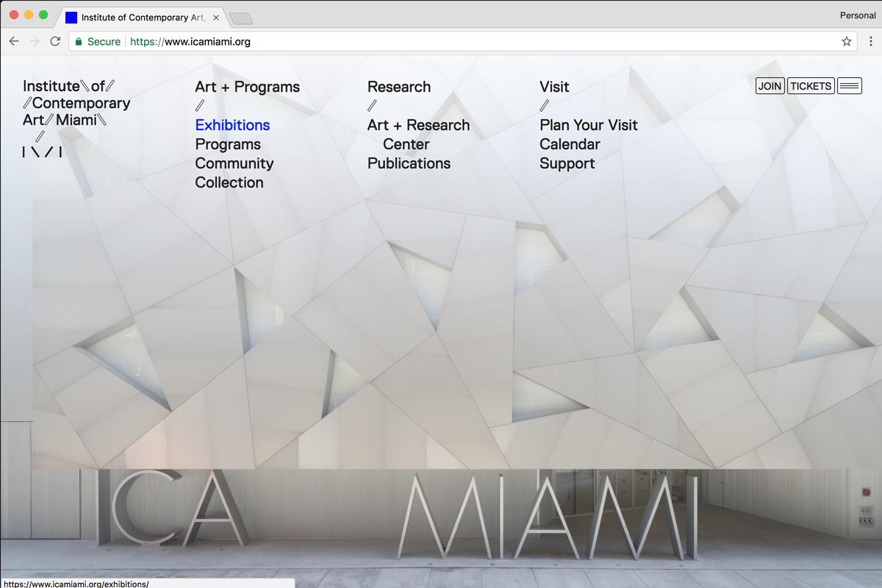The height and width of the screenshot is (588, 882).
Task: View the Calendar page
Action: 570,144
